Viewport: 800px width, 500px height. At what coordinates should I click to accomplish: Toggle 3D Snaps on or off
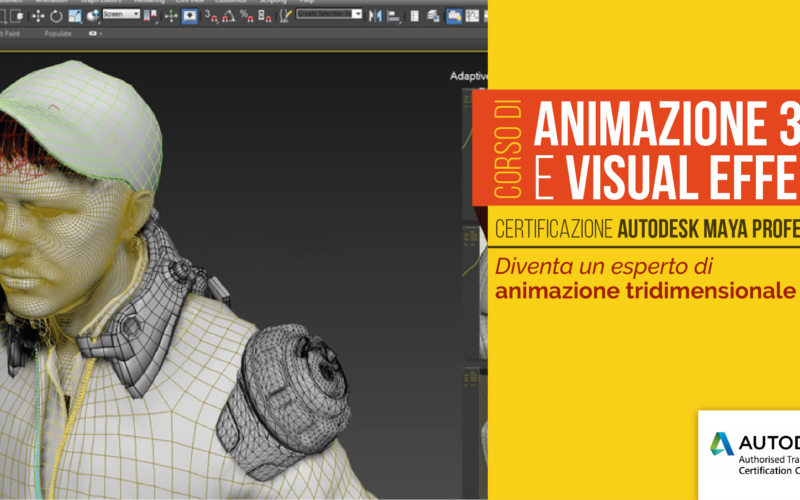211,16
